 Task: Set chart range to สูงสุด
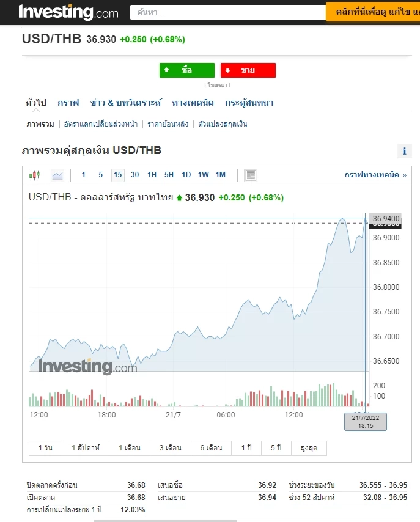[x=309, y=448]
